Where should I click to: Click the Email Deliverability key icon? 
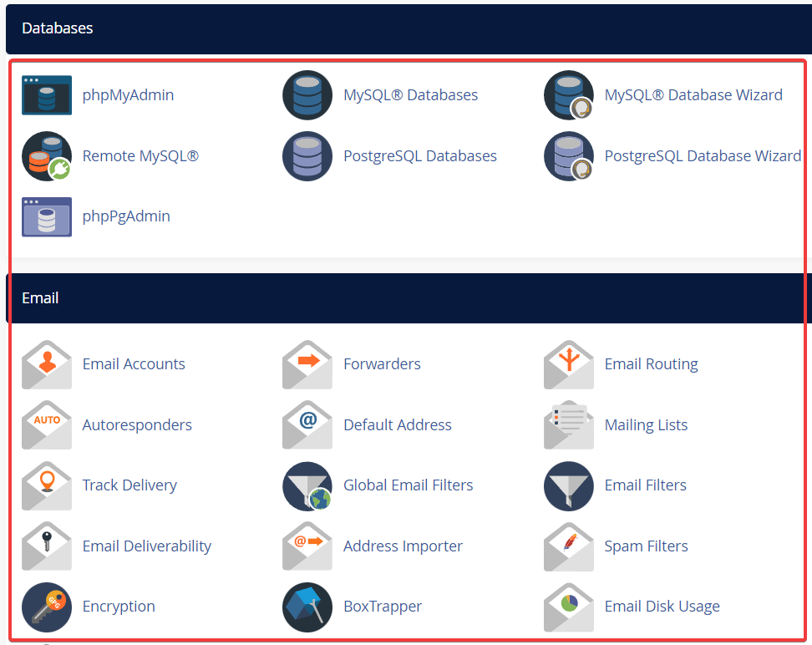pyautogui.click(x=47, y=546)
